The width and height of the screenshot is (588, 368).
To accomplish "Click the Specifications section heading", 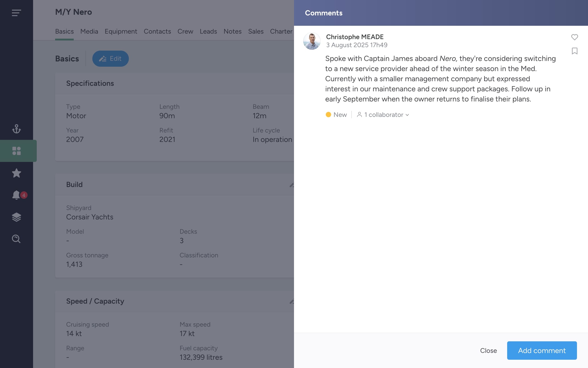I will [x=90, y=83].
